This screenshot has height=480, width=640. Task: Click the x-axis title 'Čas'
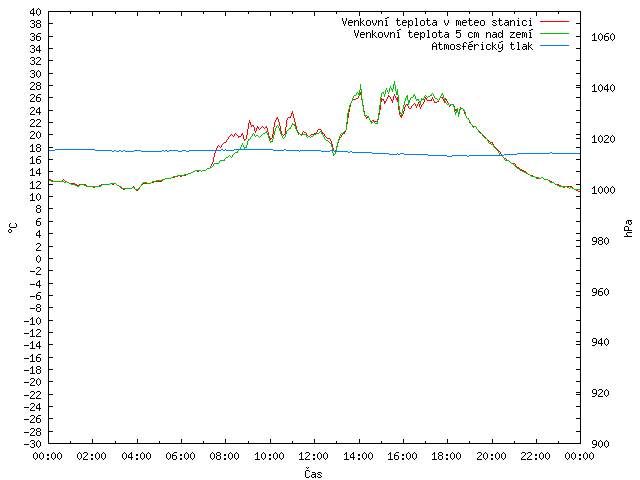point(313,473)
